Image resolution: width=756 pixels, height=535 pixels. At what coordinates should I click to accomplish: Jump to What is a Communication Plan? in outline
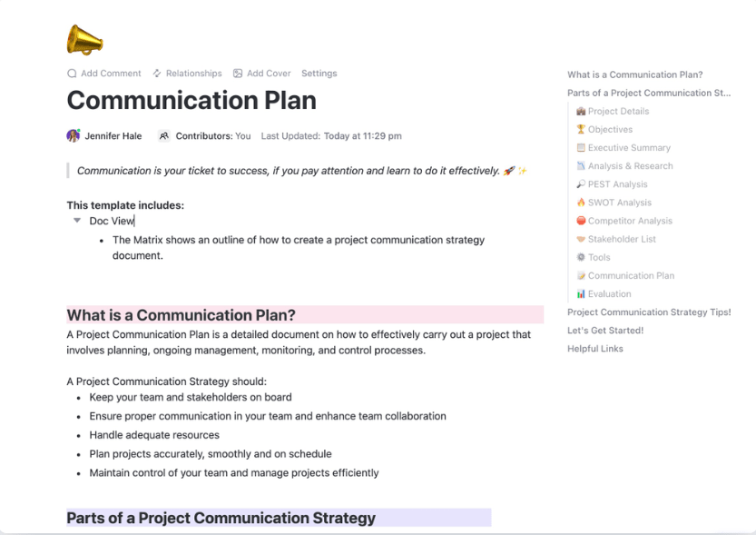point(635,74)
